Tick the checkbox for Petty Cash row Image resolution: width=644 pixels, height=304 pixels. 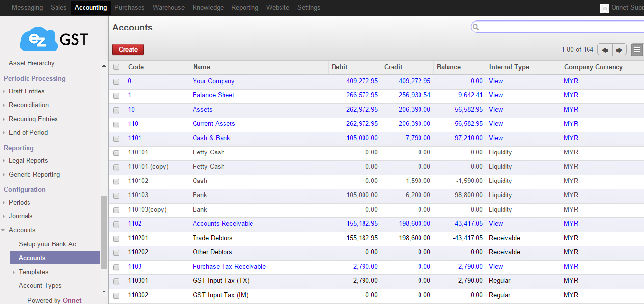tap(116, 152)
